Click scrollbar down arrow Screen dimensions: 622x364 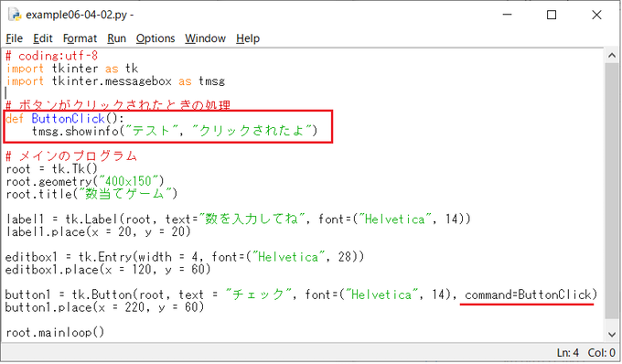pyautogui.click(x=612, y=335)
